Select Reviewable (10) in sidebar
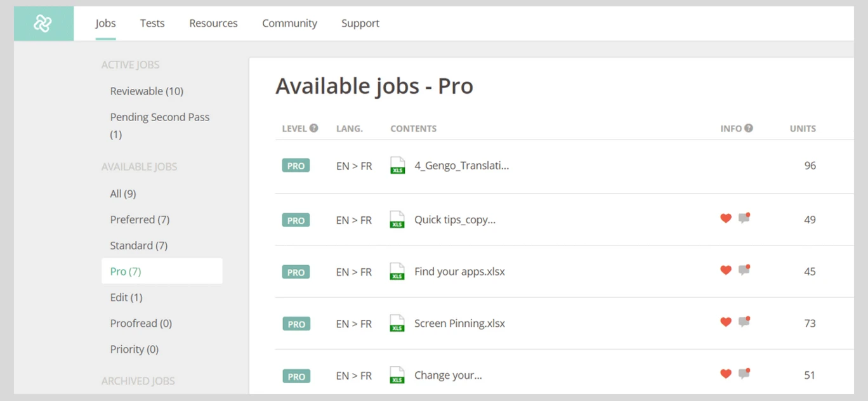Image resolution: width=868 pixels, height=401 pixels. (x=147, y=91)
